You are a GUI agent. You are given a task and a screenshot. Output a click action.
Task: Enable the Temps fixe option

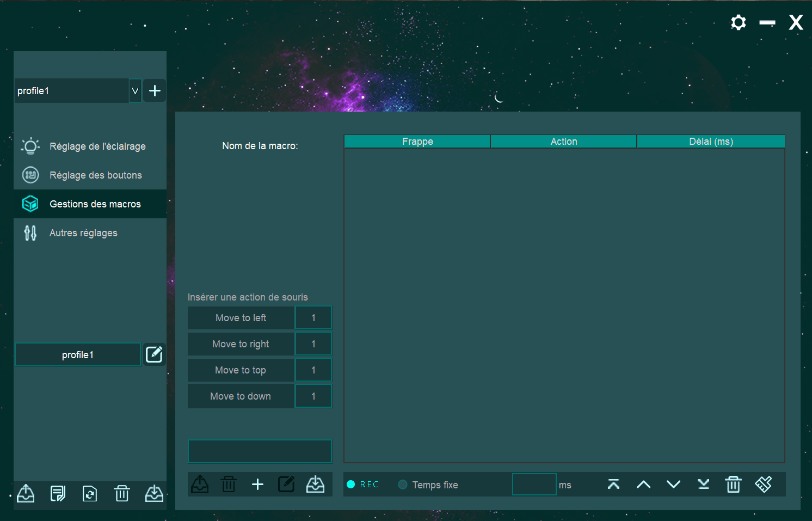(x=428, y=485)
